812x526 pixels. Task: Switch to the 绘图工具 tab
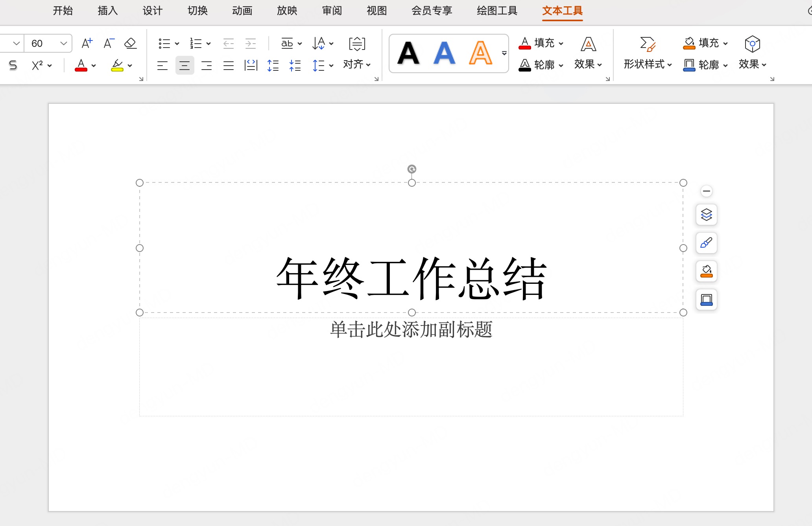point(497,11)
